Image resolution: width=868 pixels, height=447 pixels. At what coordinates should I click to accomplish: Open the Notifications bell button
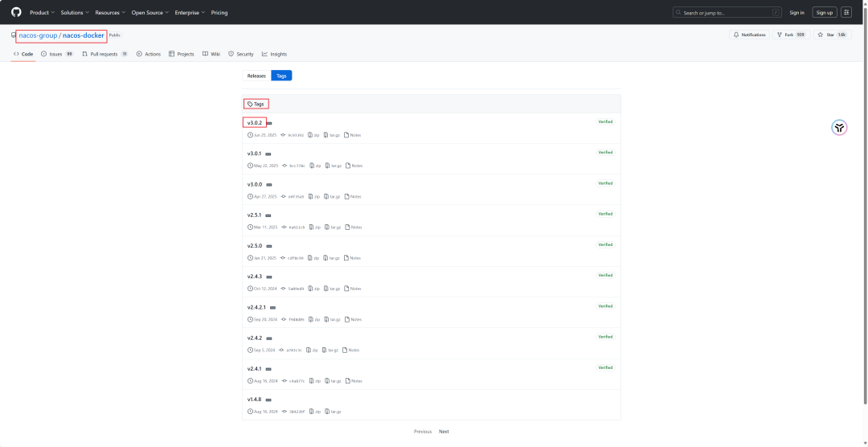[750, 35]
